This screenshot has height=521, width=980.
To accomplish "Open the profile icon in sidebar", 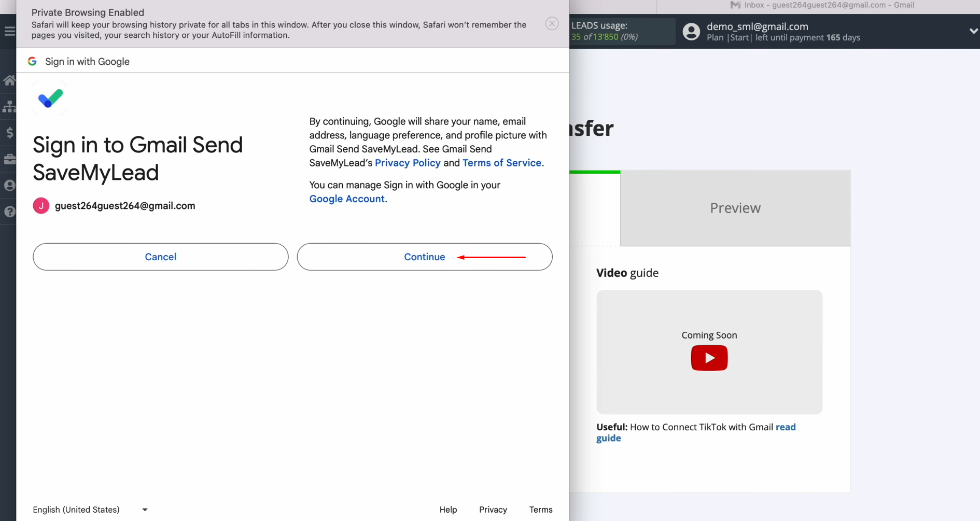I will tap(9, 186).
